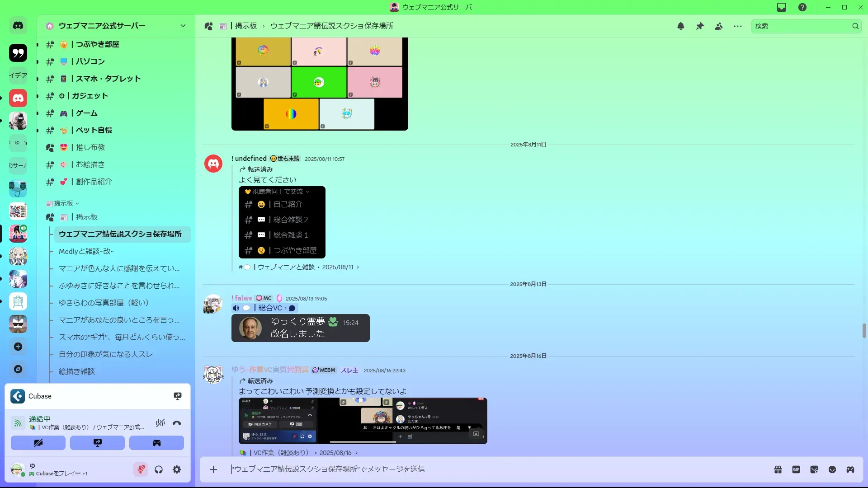Turn on the camera
The height and width of the screenshot is (488, 868).
(x=38, y=443)
